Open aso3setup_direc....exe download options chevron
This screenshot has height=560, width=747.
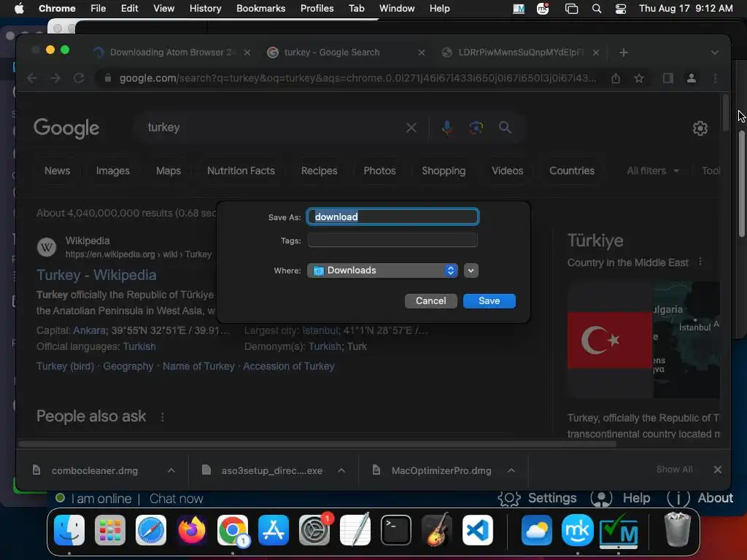pyautogui.click(x=341, y=470)
